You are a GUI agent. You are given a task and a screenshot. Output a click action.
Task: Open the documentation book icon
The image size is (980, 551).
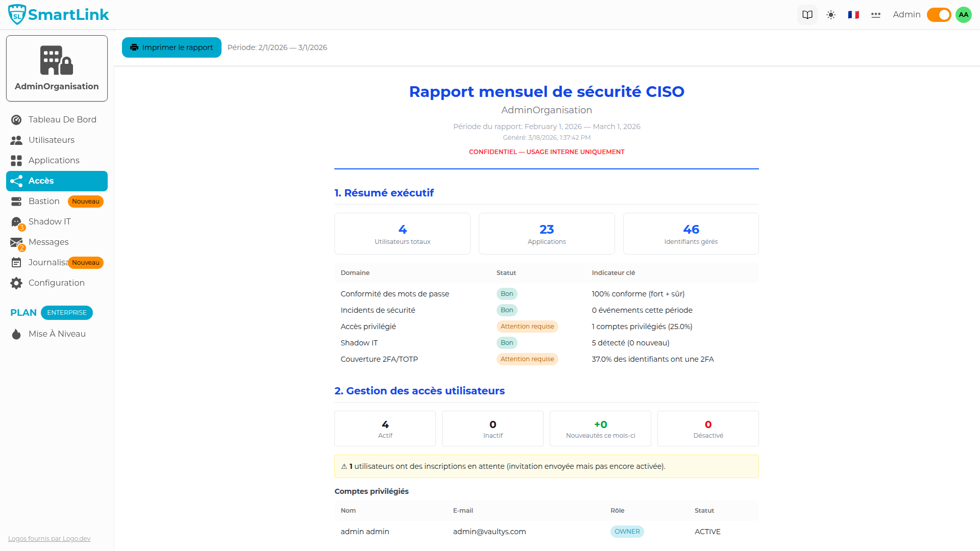click(x=807, y=14)
